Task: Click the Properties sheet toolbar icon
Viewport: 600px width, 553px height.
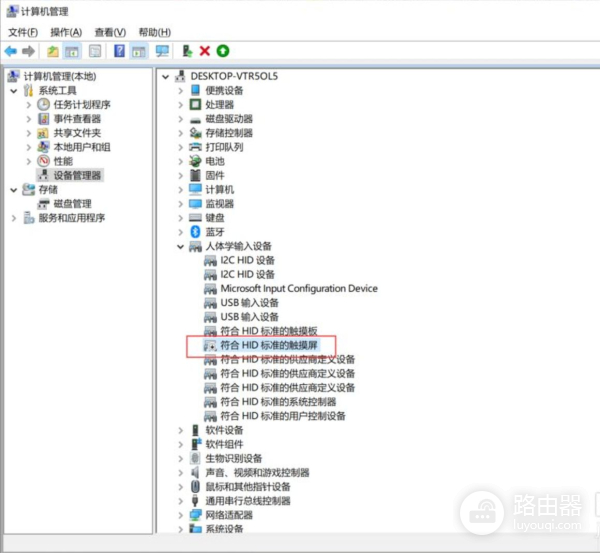Action: coord(95,51)
